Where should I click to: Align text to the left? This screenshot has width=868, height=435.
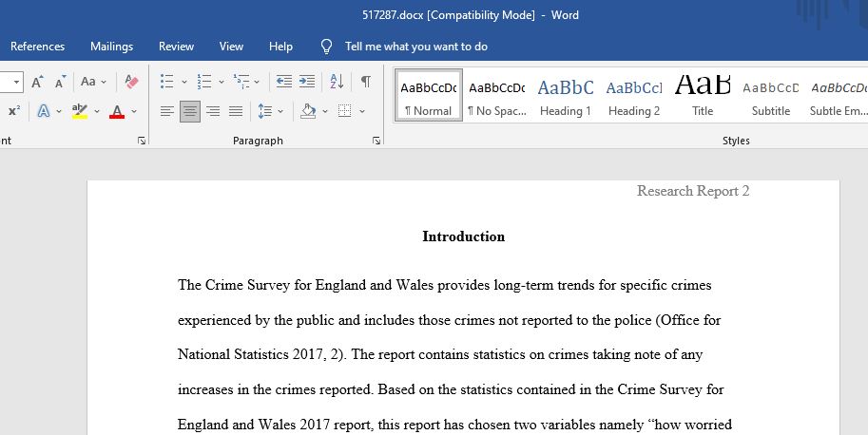coord(167,111)
